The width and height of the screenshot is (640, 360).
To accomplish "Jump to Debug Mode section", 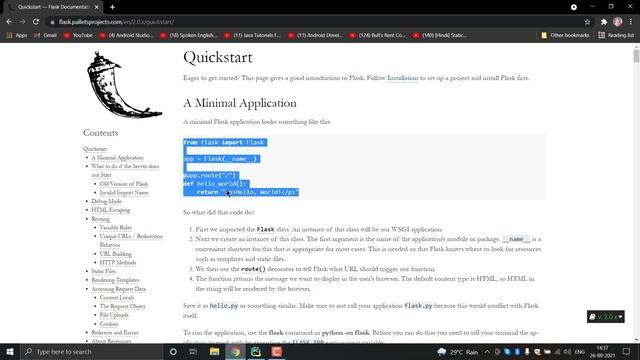I will click(106, 201).
